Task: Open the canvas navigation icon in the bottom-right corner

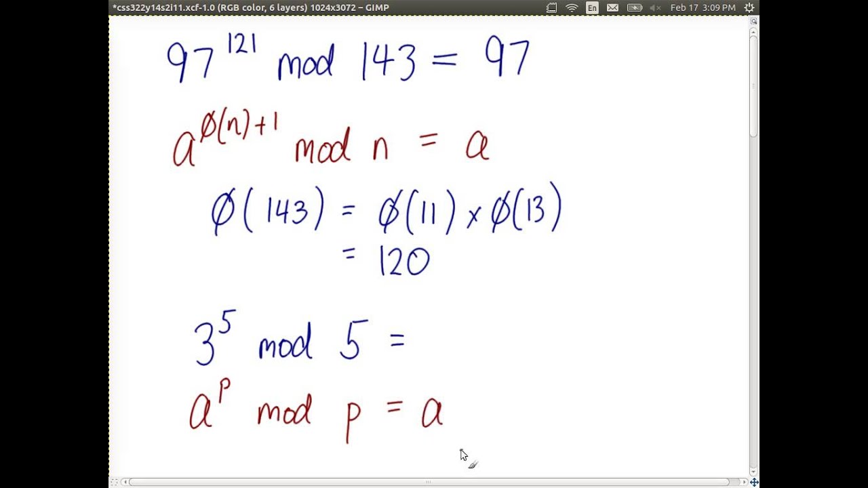Action: (x=753, y=482)
